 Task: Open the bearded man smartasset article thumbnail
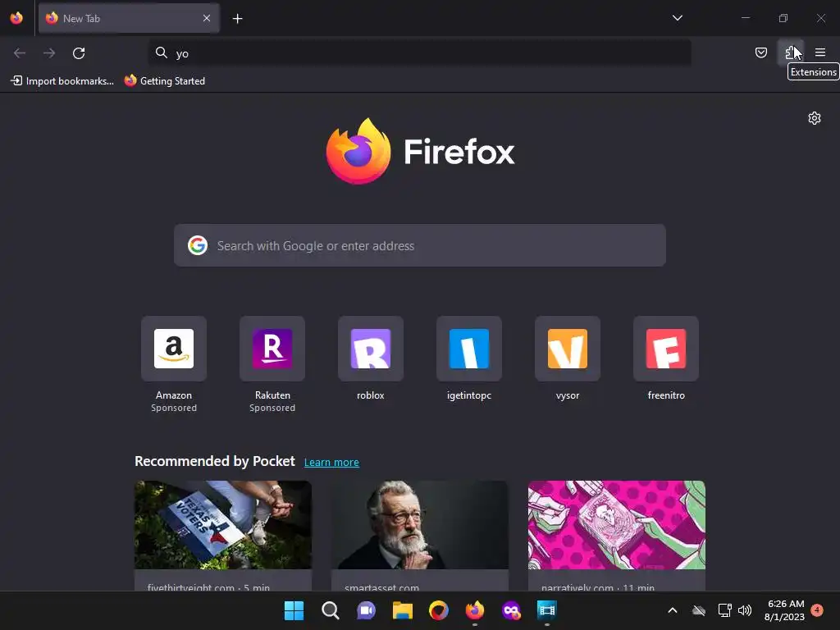click(420, 525)
